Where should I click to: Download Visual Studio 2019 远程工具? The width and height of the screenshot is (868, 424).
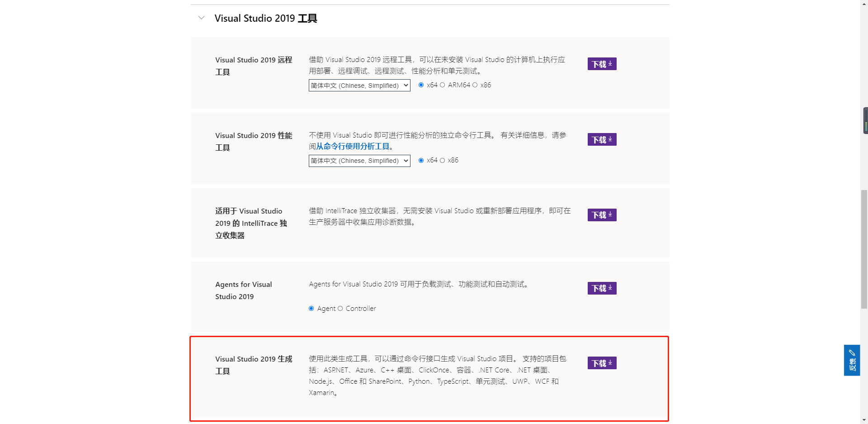coord(602,64)
